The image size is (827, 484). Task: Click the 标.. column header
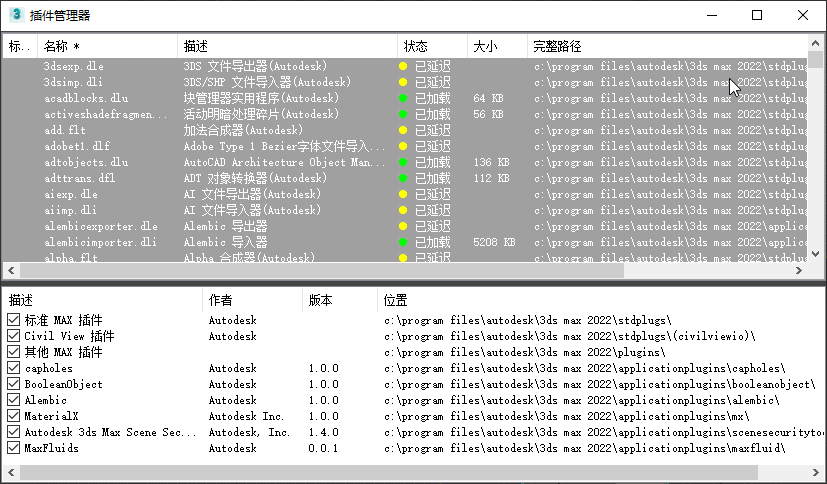tap(20, 46)
